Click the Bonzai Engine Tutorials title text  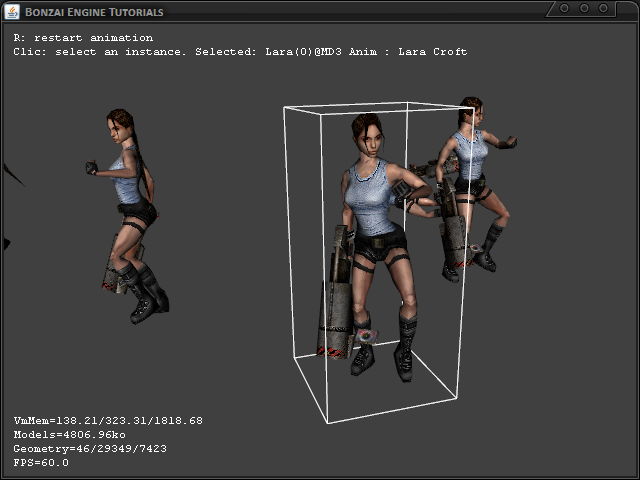[94, 12]
